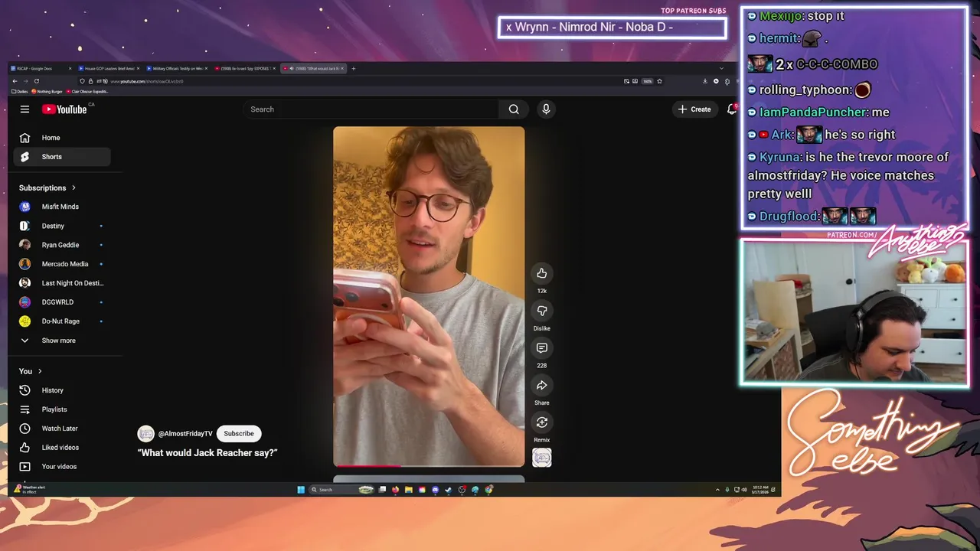
Task: Open File Explorer from taskbar
Action: [409, 490]
